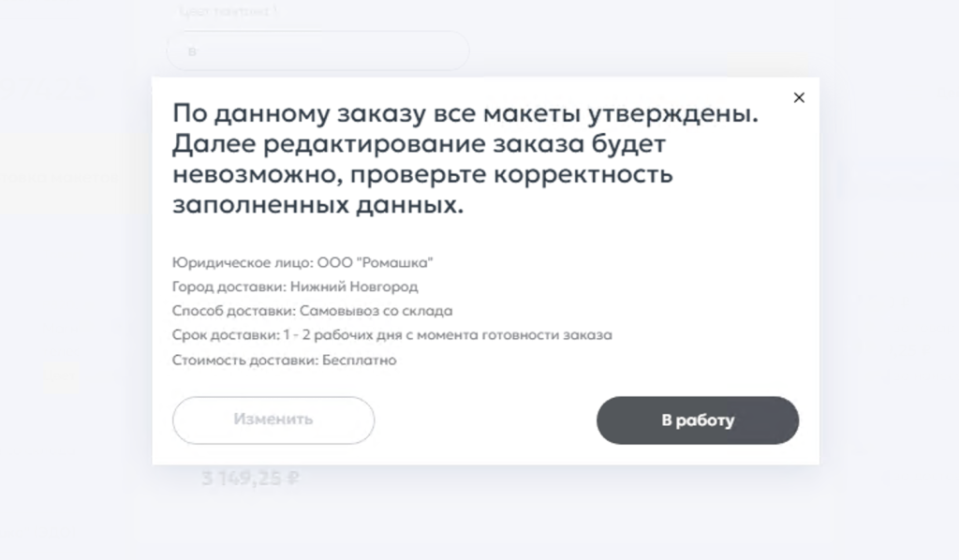Image resolution: width=959 pixels, height=560 pixels.
Task: Click the heading text "заполненных данных"
Action: coord(317,206)
